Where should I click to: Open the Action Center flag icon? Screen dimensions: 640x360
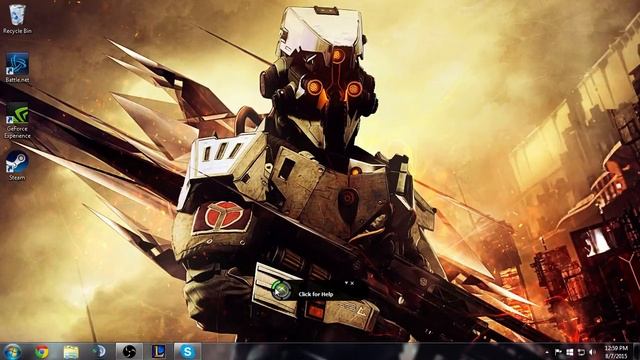click(558, 351)
